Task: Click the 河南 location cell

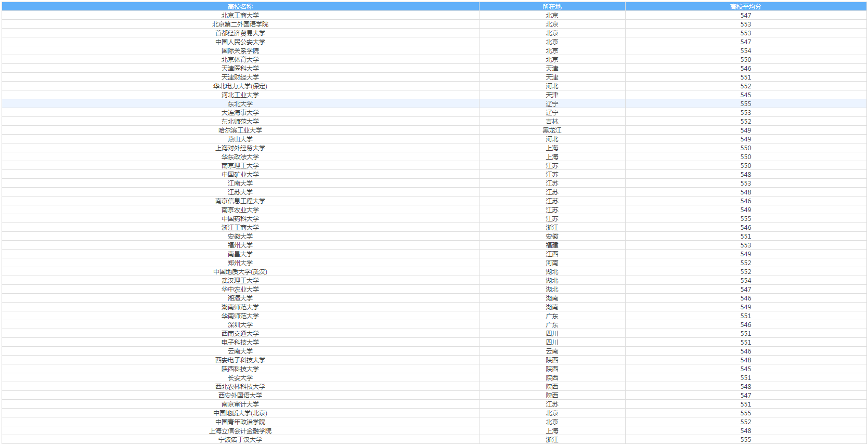Action: [x=552, y=263]
